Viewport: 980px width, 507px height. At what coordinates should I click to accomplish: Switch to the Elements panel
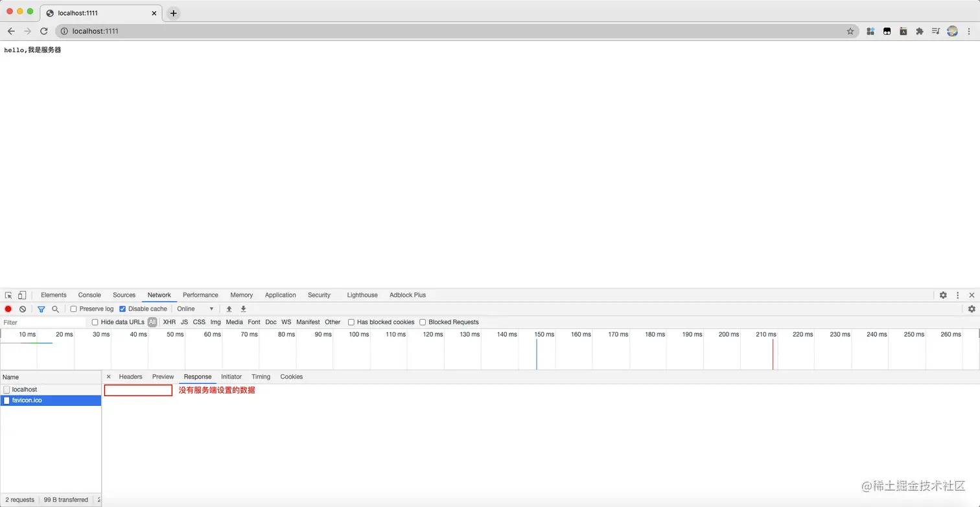pyautogui.click(x=54, y=295)
